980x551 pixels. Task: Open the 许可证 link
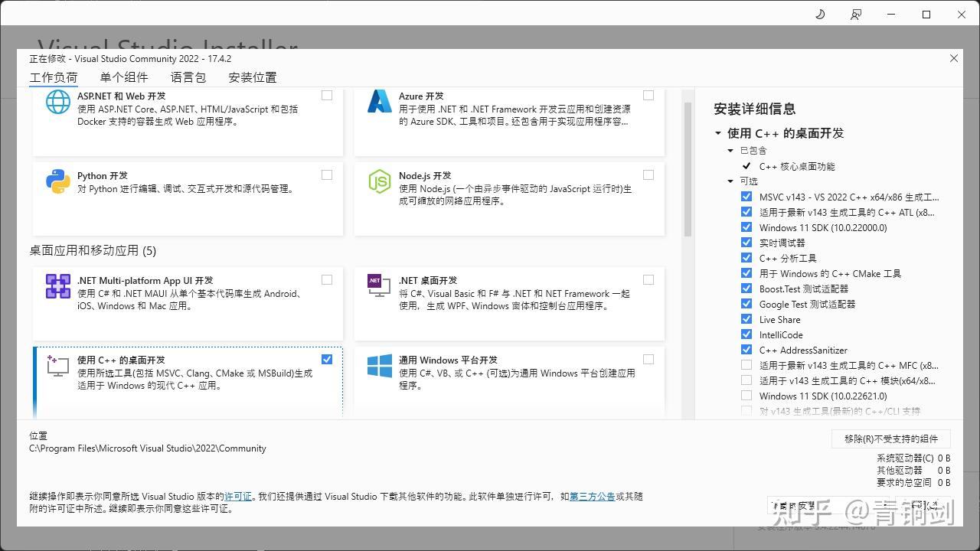tap(239, 496)
